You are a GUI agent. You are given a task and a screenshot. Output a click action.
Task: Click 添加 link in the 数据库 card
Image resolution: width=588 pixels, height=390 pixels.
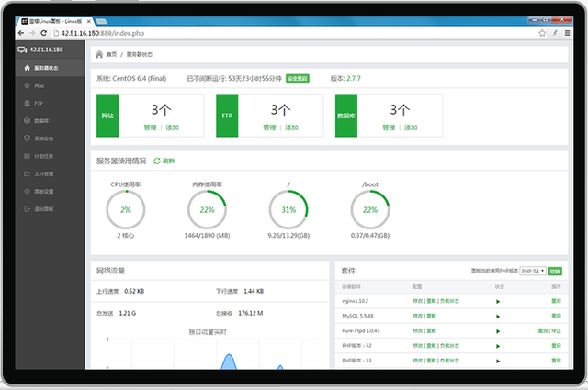coord(409,128)
